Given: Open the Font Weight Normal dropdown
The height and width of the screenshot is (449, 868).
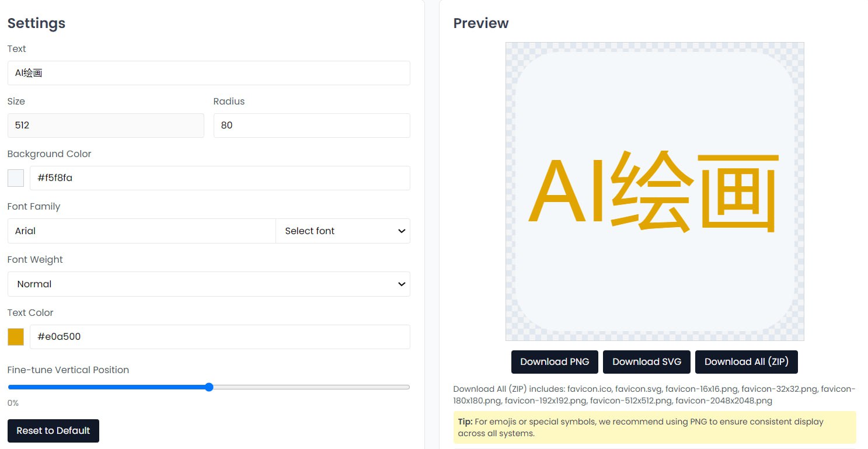Looking at the screenshot, I should pyautogui.click(x=208, y=284).
